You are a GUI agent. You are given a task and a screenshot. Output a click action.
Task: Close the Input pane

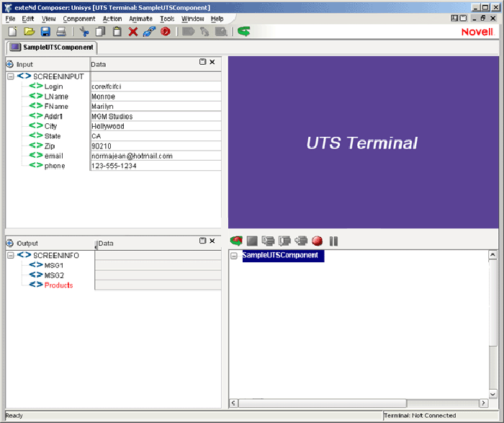(x=212, y=62)
